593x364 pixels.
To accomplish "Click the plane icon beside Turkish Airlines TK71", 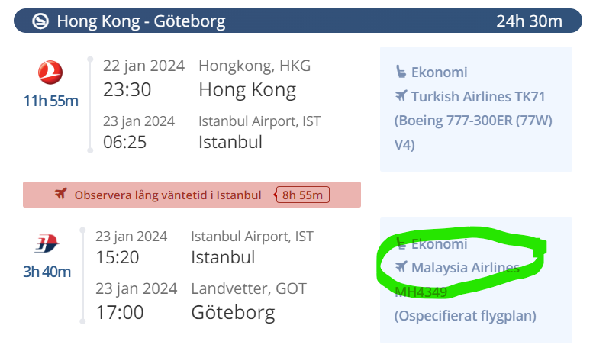I will click(401, 95).
